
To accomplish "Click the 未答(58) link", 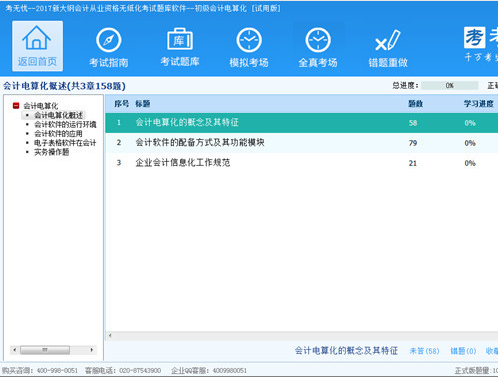I will pos(424,351).
